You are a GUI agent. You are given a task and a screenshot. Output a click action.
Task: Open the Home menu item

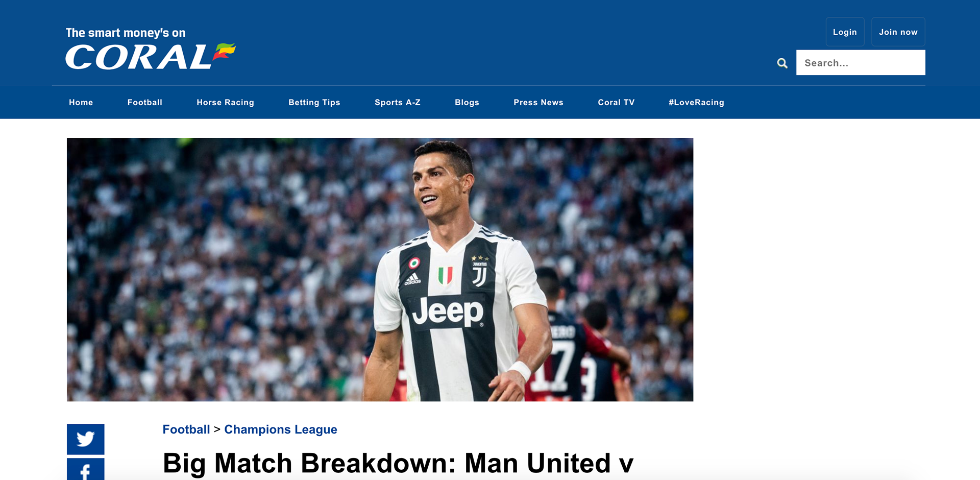(81, 103)
